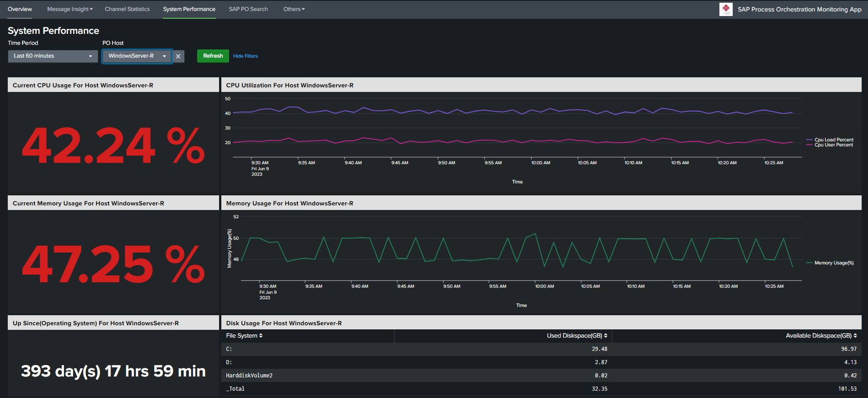Image resolution: width=868 pixels, height=398 pixels.
Task: Click the Current CPU Usage panel title
Action: (83, 85)
